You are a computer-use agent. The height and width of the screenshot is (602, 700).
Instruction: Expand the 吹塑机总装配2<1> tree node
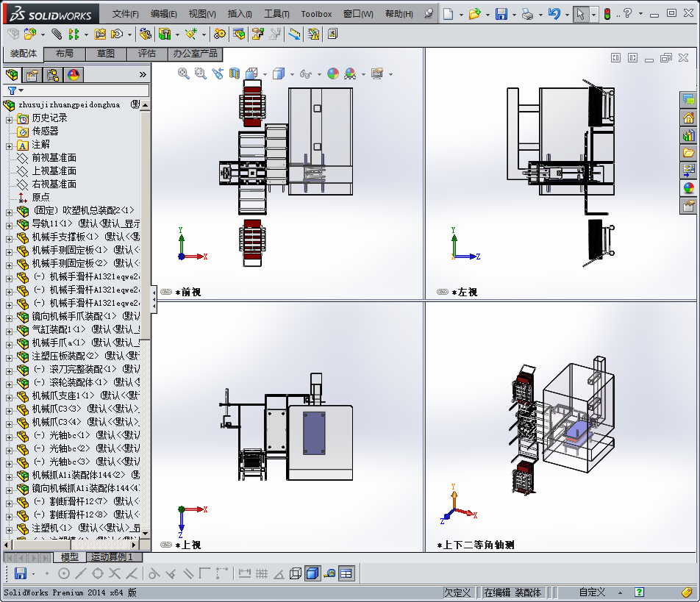(x=9, y=212)
